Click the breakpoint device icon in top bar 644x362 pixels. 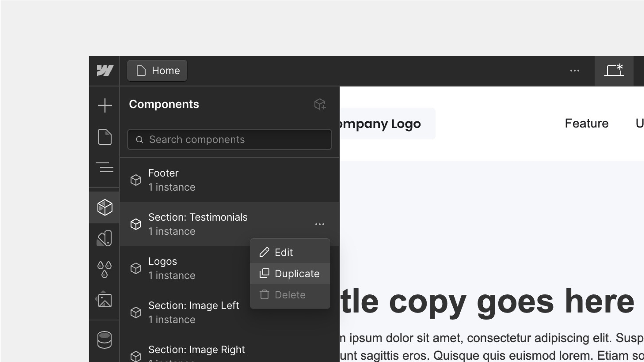[x=614, y=70]
